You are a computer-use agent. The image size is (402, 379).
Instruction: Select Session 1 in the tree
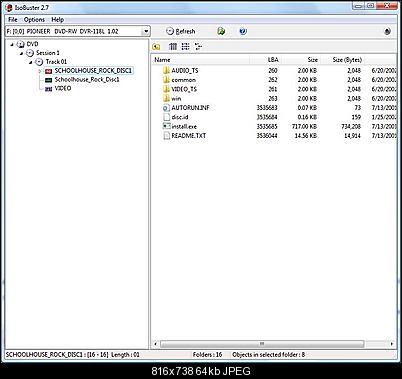click(48, 53)
